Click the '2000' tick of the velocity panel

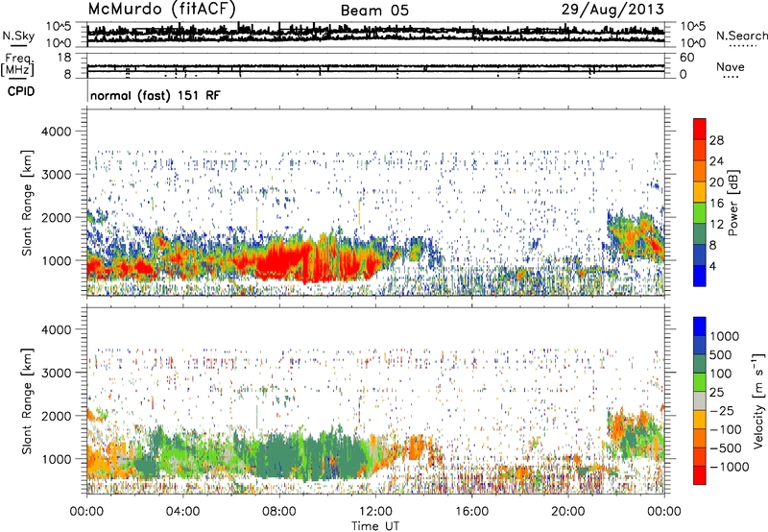(x=57, y=416)
